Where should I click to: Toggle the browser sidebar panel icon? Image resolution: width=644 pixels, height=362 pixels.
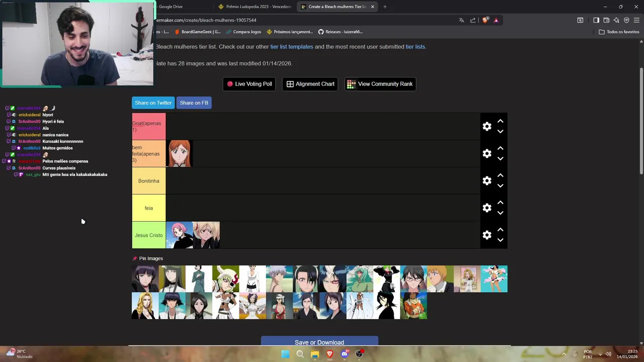pyautogui.click(x=596, y=20)
